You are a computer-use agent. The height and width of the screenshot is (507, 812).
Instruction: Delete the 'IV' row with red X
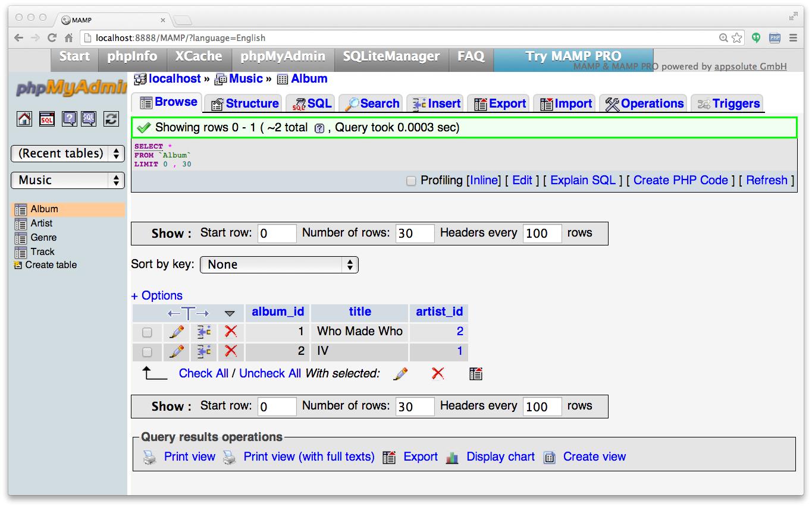[231, 352]
